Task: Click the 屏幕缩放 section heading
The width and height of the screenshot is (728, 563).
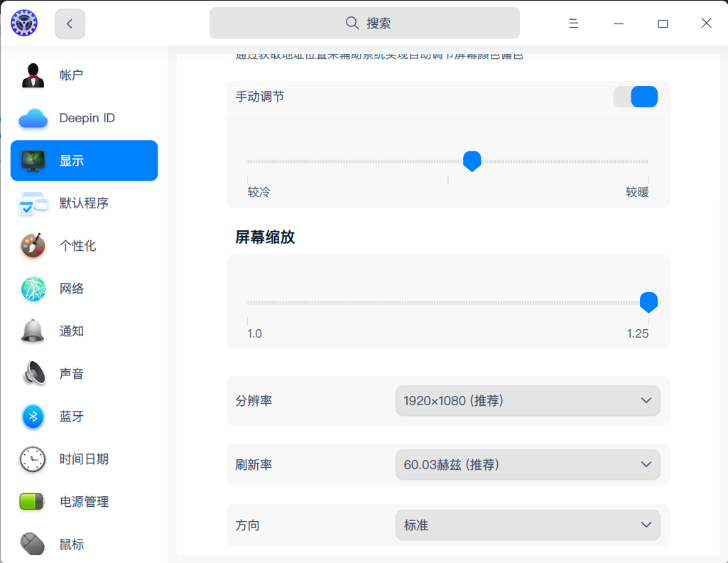Action: pos(265,237)
